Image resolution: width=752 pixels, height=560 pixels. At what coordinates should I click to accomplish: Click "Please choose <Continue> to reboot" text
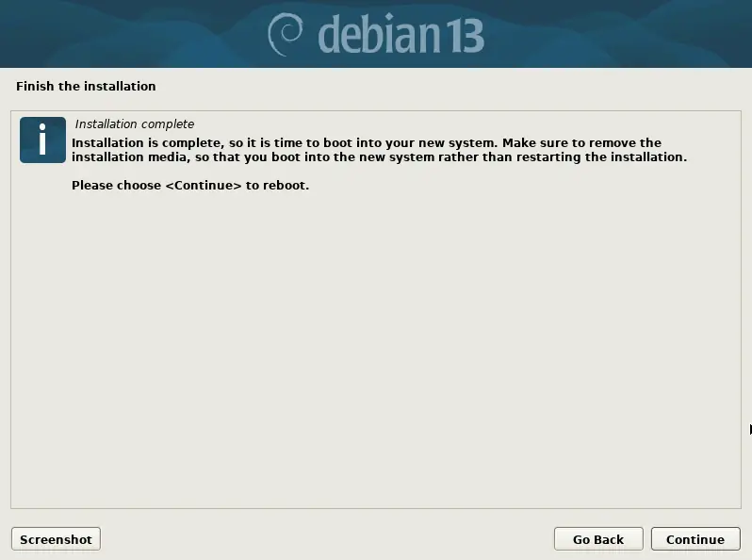(190, 186)
